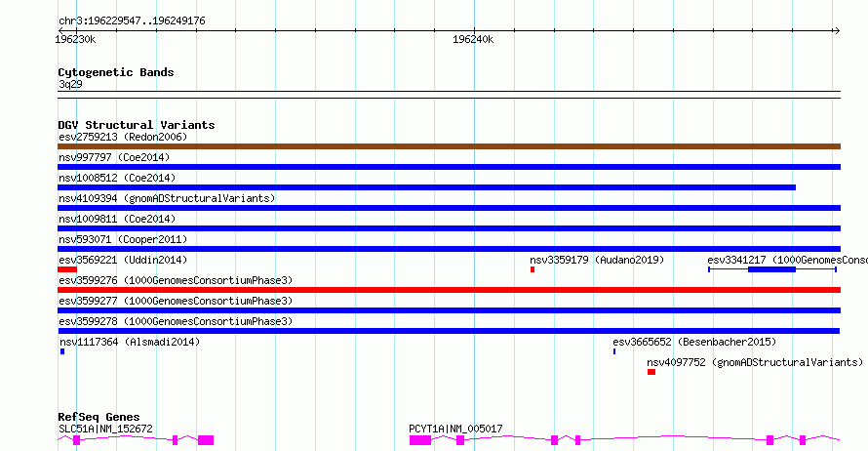
Task: Select the esv3599277 1000GenomesConsortiumPhase3 label
Action: click(176, 301)
